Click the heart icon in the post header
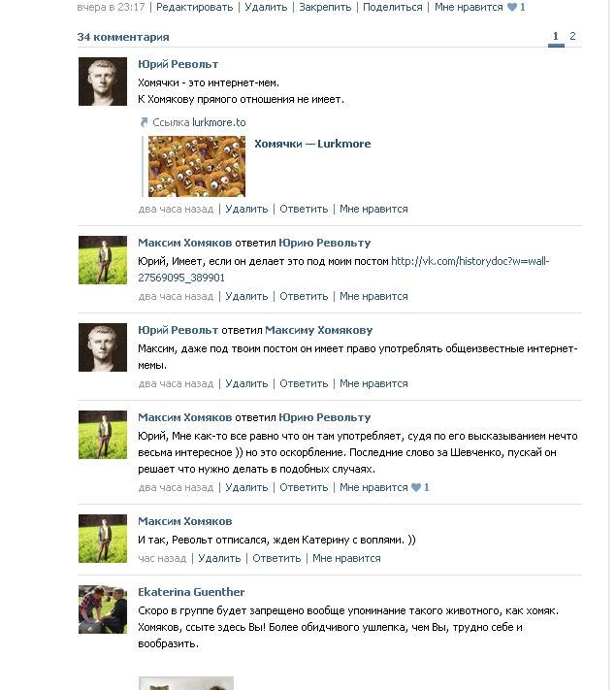 pos(511,7)
